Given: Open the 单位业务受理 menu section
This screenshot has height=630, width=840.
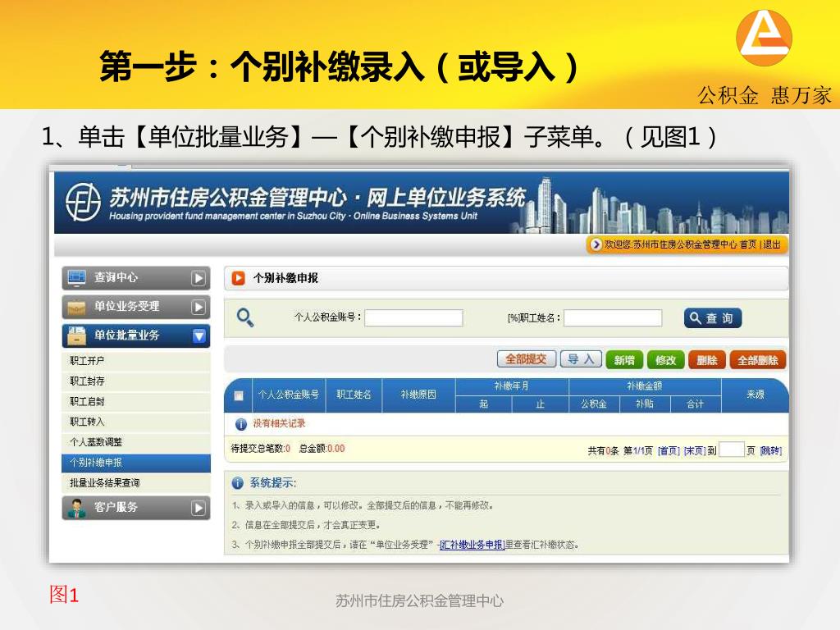Looking at the screenshot, I should pyautogui.click(x=136, y=307).
